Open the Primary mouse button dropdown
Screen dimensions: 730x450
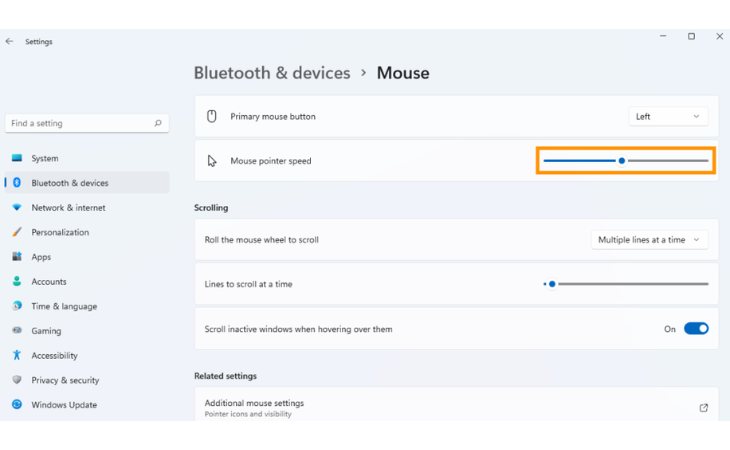point(668,116)
